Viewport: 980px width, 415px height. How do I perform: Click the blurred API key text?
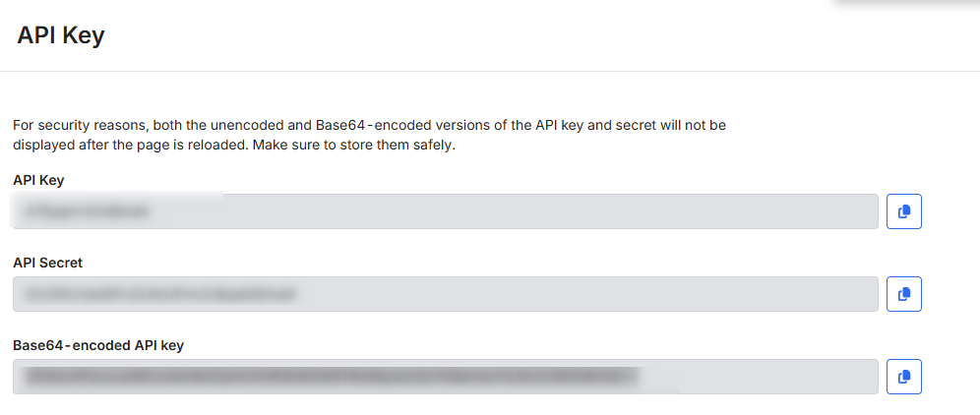coord(87,210)
